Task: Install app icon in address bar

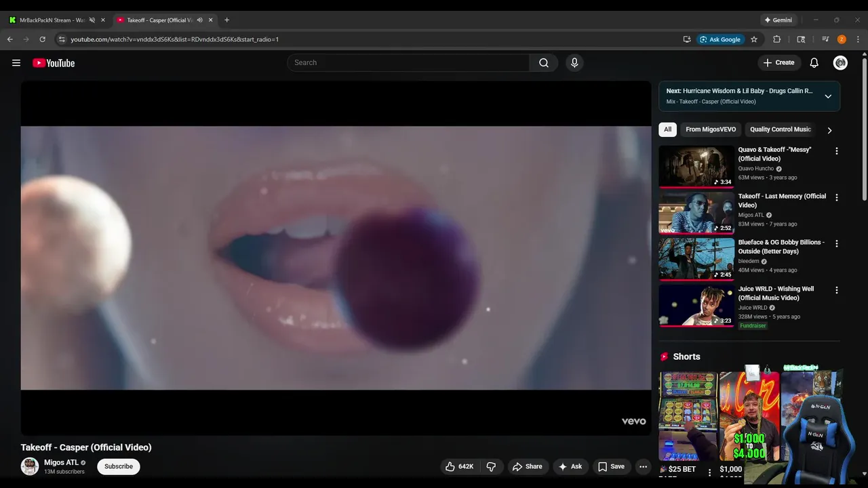Action: [687, 39]
